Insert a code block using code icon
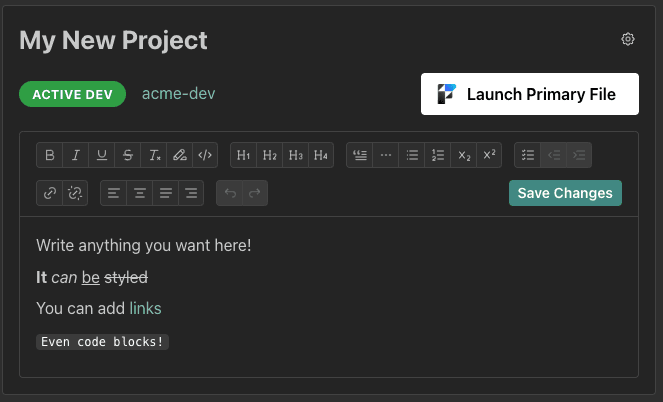This screenshot has width=663, height=402. 205,155
